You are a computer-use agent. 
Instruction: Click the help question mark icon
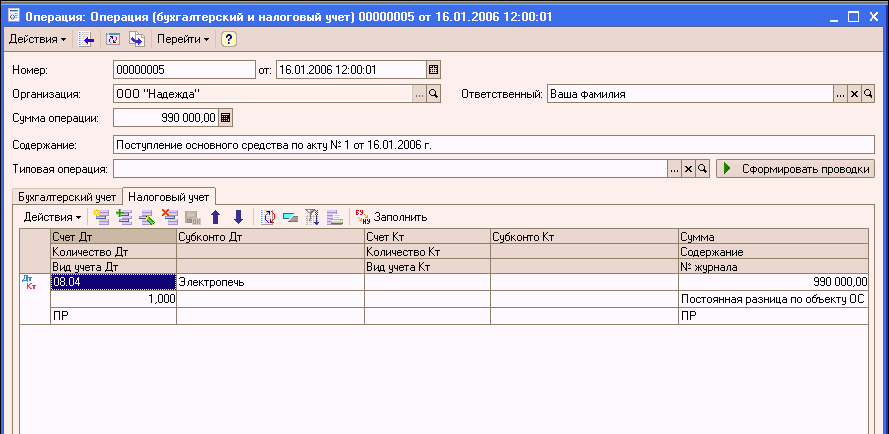pyautogui.click(x=229, y=39)
